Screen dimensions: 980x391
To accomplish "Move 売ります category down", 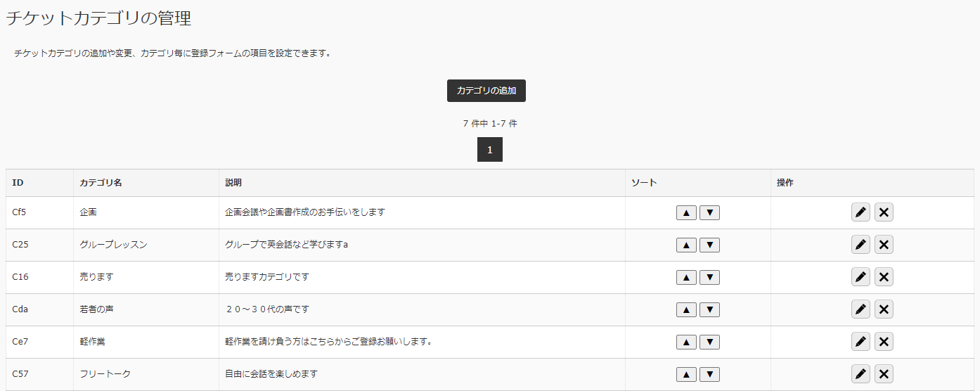I will pos(710,277).
